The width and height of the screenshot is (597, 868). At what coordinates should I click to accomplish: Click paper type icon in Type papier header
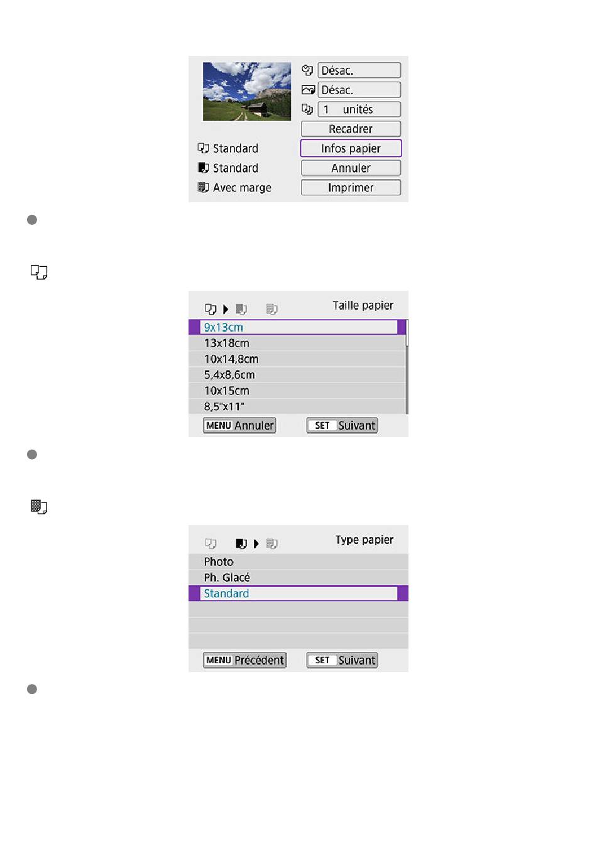(x=241, y=544)
